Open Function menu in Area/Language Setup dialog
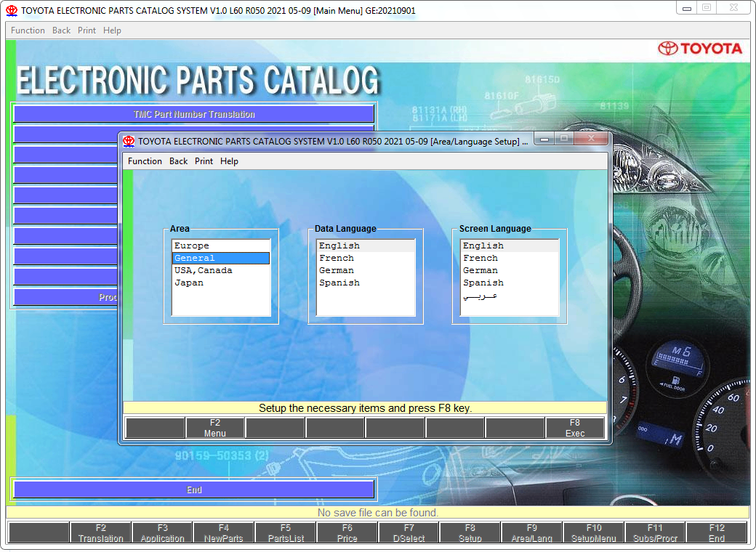 coord(145,161)
